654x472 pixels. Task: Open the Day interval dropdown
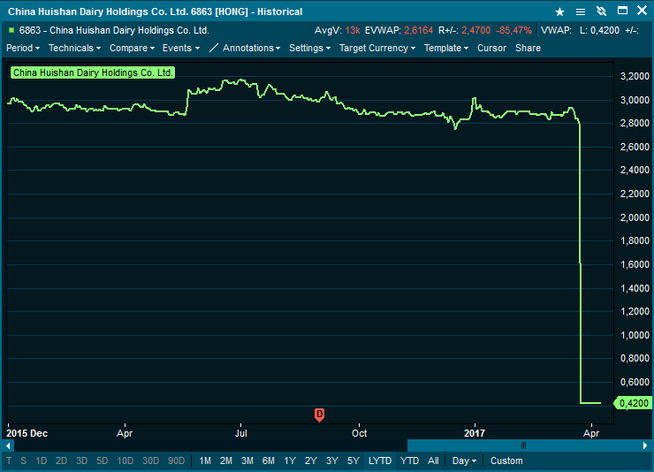click(x=464, y=461)
